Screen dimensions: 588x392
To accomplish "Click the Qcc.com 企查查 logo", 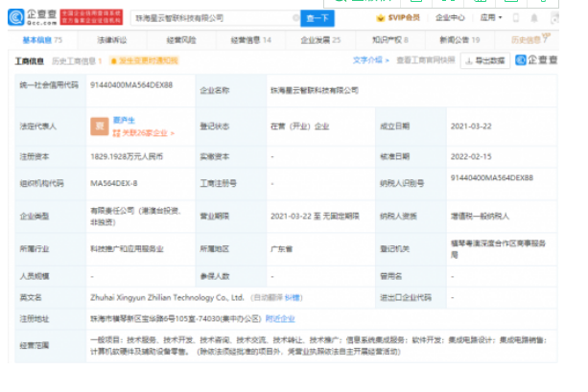I will [33, 17].
